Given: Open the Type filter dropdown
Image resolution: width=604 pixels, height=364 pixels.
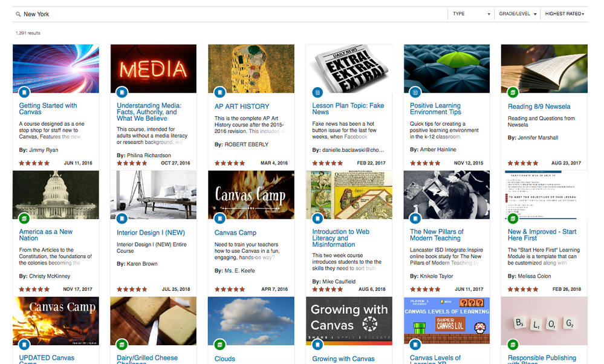Looking at the screenshot, I should 471,14.
